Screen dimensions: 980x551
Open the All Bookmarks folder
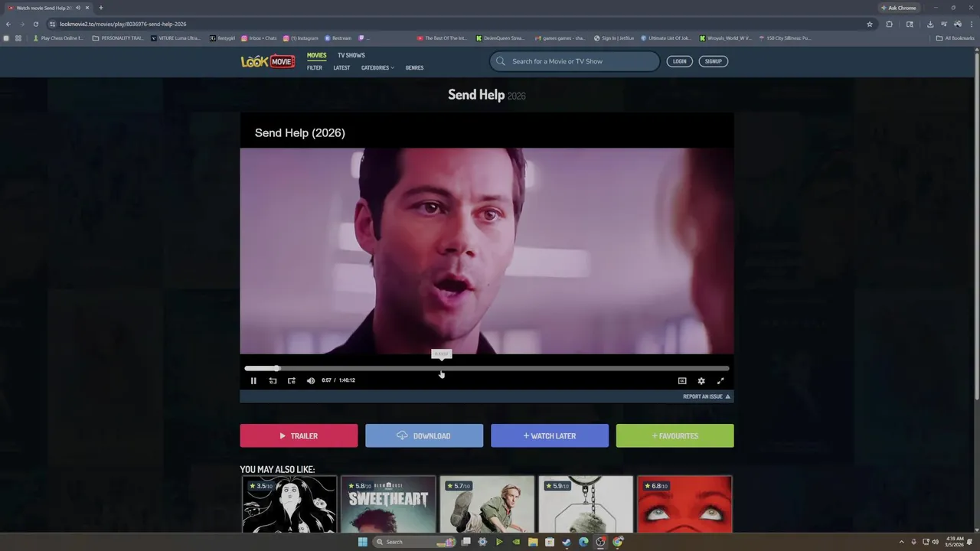[x=955, y=37]
